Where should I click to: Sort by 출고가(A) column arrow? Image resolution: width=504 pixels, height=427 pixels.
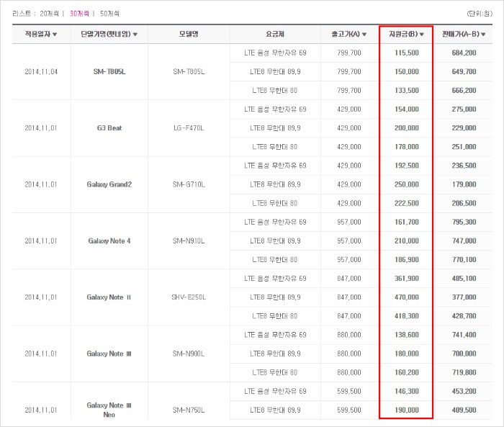pos(364,34)
